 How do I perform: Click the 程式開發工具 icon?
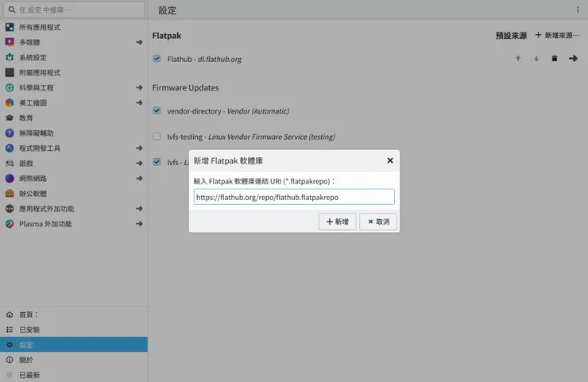(x=10, y=148)
